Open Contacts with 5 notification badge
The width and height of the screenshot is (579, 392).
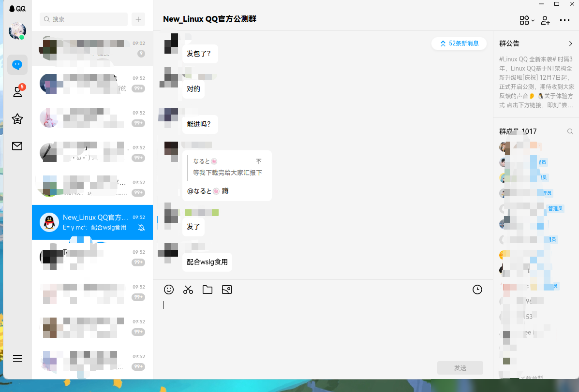[18, 91]
